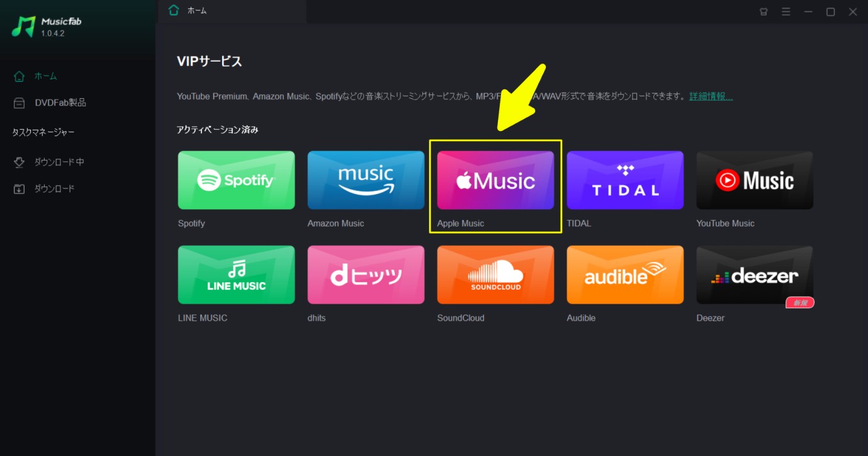Open the Spotify service tile
Viewport: 868px width, 456px height.
point(236,180)
